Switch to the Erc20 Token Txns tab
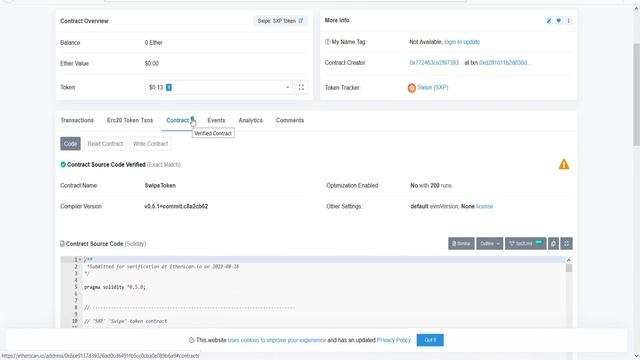 pyautogui.click(x=130, y=120)
